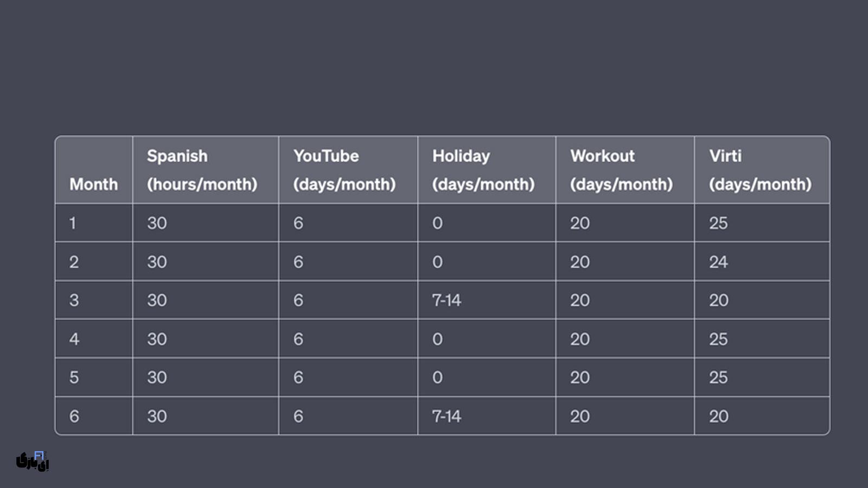Select the Workout value 20 in month 6
868x488 pixels.
pos(580,416)
